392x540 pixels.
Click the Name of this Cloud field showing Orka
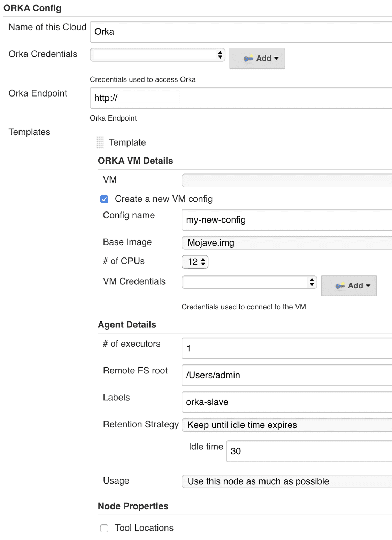coord(240,31)
